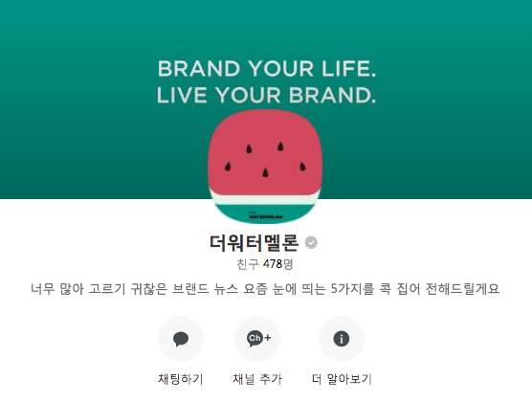Screen dimensions: 532x403
Task: Click the 5가지를 text in the description
Action: (352, 289)
